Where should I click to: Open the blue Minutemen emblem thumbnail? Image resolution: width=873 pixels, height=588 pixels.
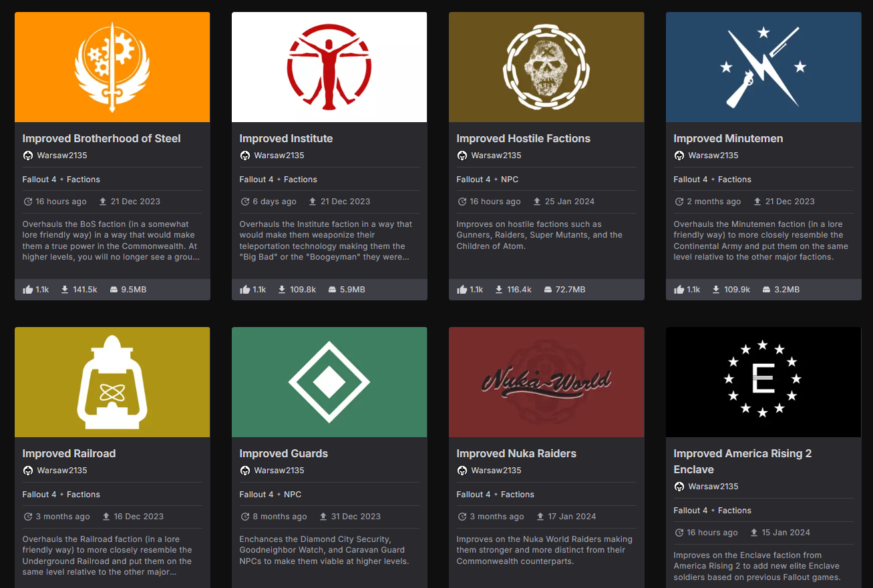(763, 67)
